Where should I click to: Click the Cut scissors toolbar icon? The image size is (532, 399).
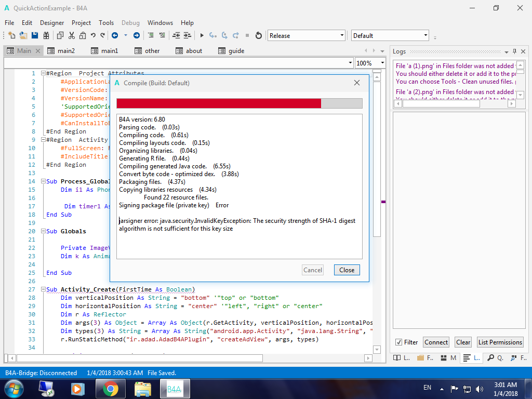click(71, 35)
